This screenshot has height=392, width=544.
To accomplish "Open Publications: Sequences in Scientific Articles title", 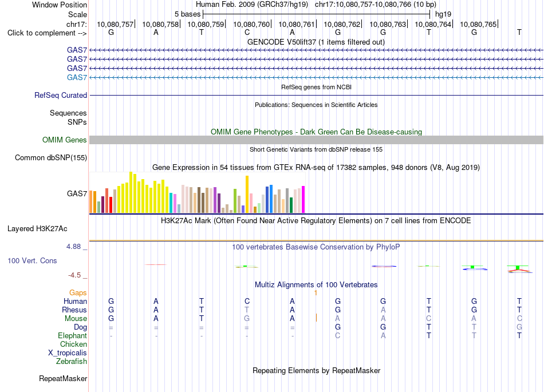I will tap(316, 105).
